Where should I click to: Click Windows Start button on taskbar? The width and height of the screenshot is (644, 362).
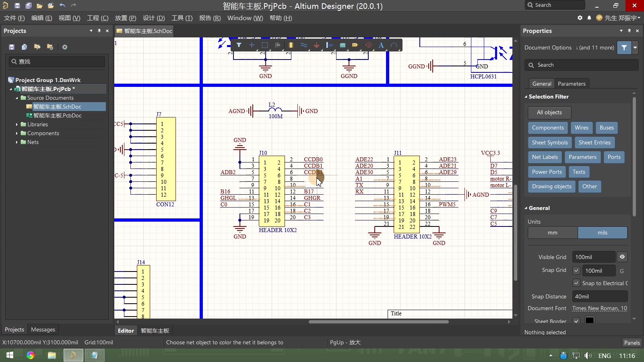pos(10,355)
